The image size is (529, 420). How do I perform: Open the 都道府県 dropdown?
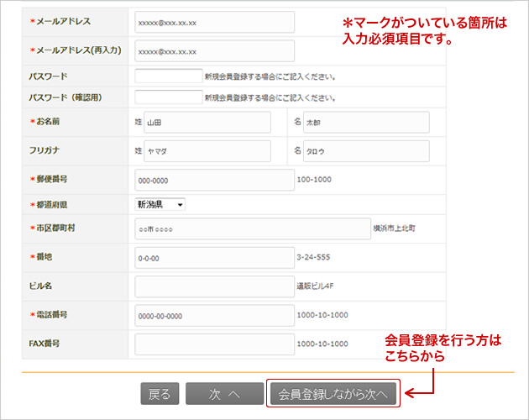160,204
